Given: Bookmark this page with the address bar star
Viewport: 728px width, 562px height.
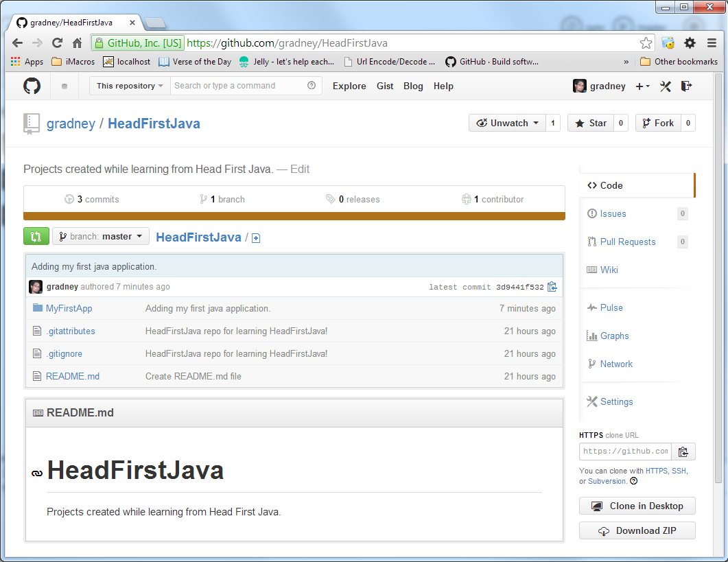Looking at the screenshot, I should 645,43.
